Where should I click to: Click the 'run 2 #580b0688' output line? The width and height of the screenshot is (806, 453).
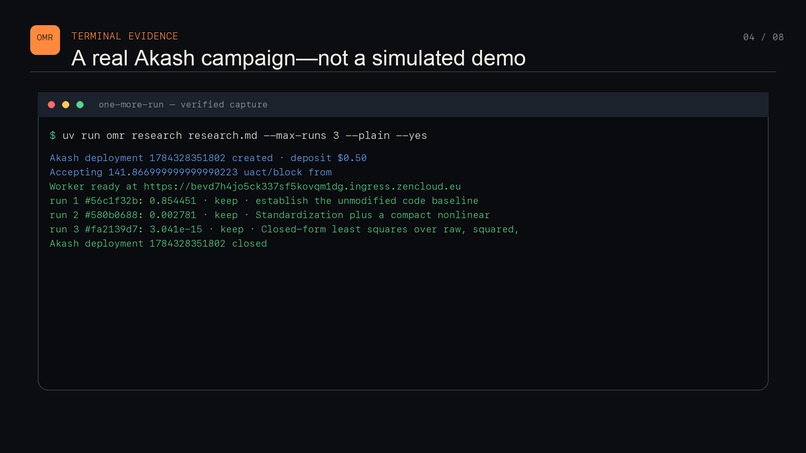pyautogui.click(x=270, y=215)
